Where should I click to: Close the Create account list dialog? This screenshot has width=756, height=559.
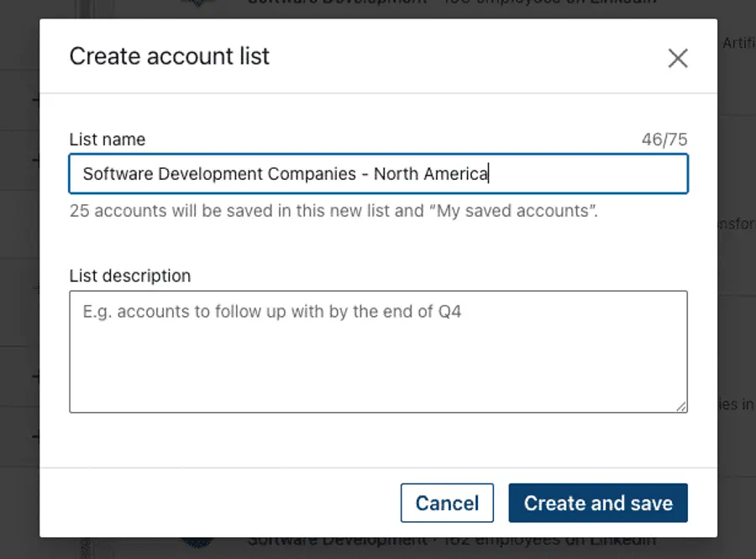pyautogui.click(x=677, y=58)
